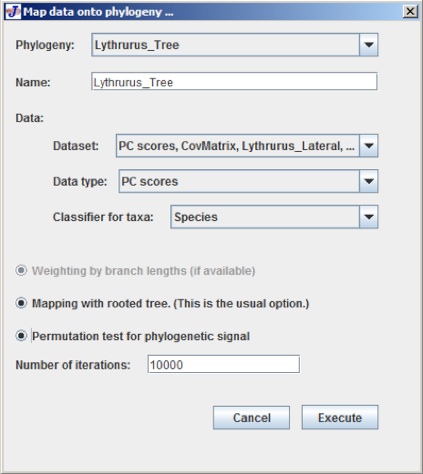Click the Lythrurus_Tree phylogeny combo box

(x=235, y=45)
